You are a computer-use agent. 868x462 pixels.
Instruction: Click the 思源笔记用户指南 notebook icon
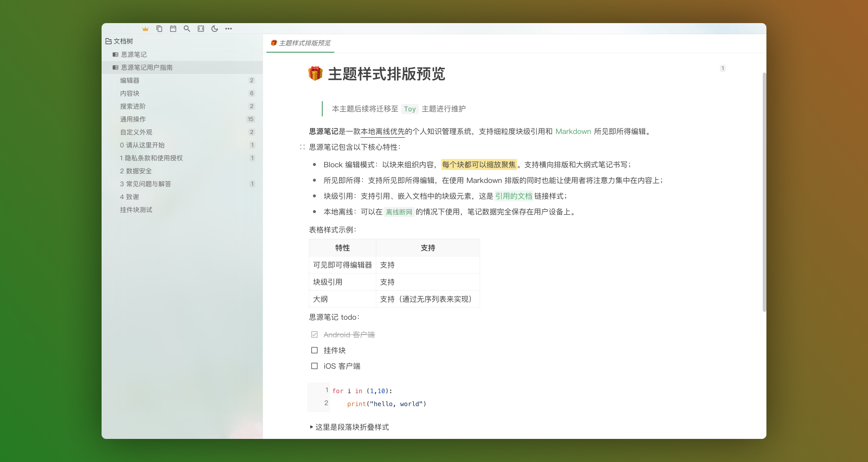point(115,67)
